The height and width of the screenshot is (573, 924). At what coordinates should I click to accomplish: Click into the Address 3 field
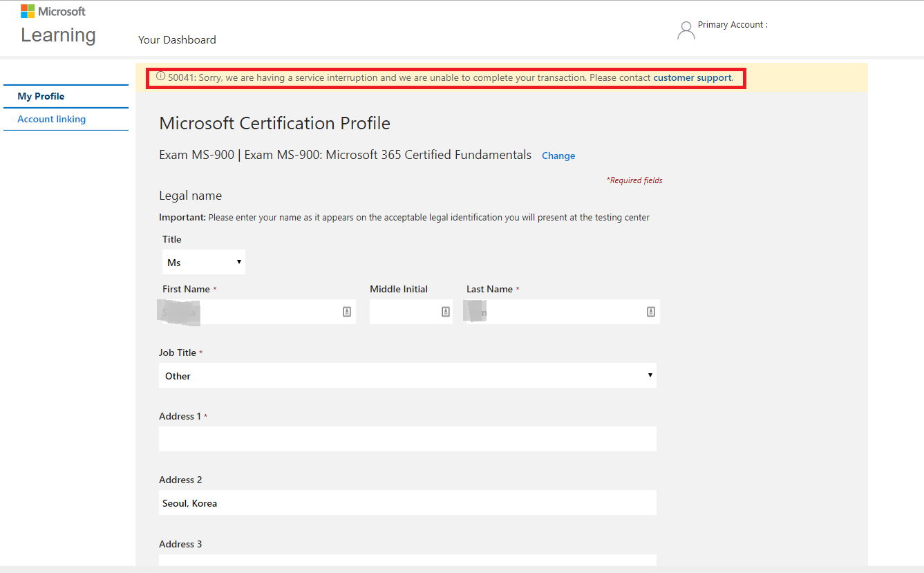[408, 561]
